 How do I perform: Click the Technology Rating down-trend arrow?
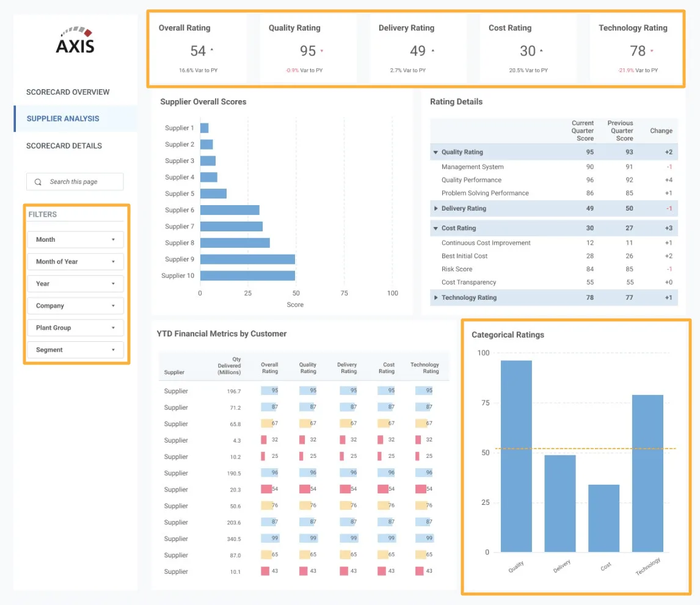coord(652,51)
